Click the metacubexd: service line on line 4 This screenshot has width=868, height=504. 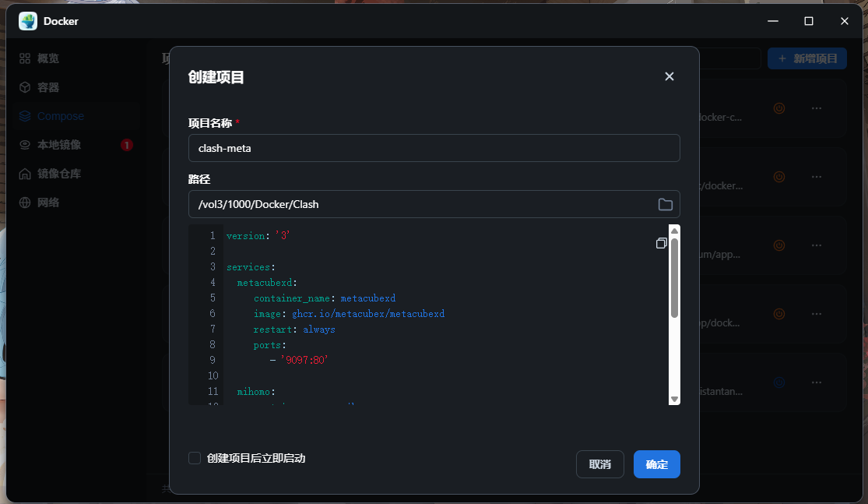(x=267, y=283)
